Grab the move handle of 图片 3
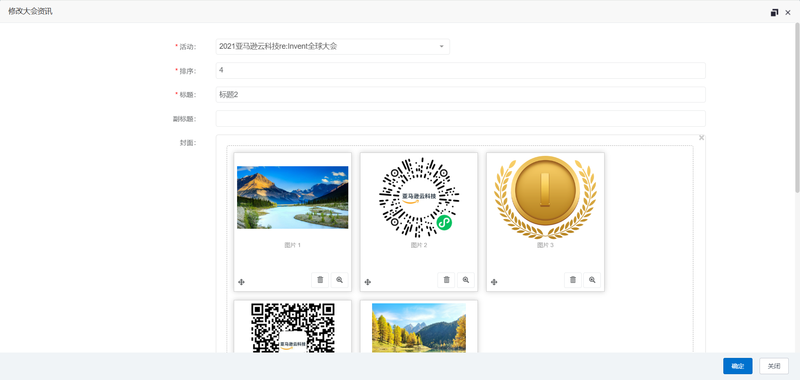Viewport: 800px width, 380px height. (494, 282)
